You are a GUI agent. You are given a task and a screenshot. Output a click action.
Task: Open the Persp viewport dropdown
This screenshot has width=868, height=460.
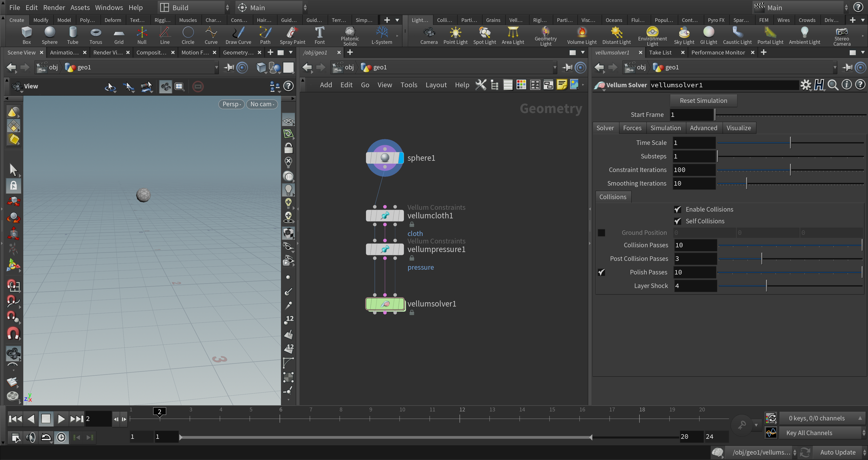click(231, 104)
